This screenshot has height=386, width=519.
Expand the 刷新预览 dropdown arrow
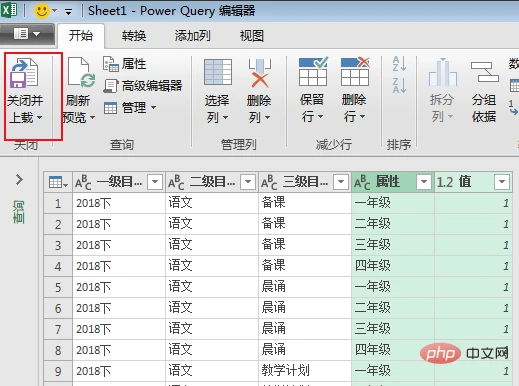point(92,117)
